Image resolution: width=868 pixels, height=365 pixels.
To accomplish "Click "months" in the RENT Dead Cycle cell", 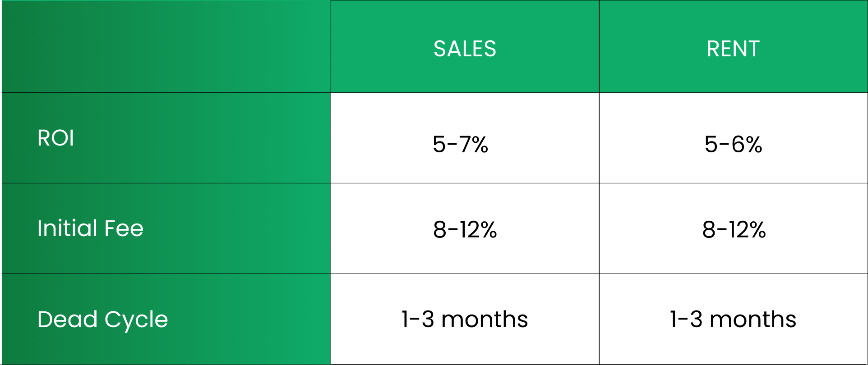I will click(753, 319).
